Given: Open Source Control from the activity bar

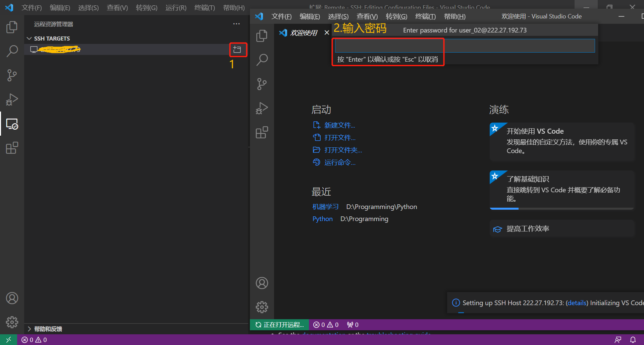Looking at the screenshot, I should [12, 75].
